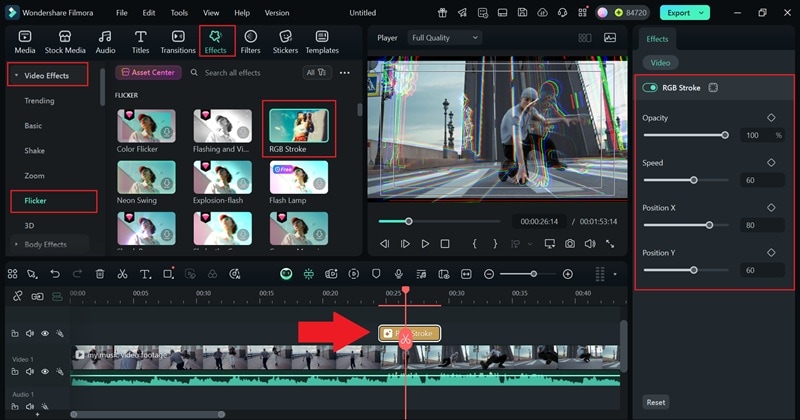Open the Transitions tab

pos(178,42)
